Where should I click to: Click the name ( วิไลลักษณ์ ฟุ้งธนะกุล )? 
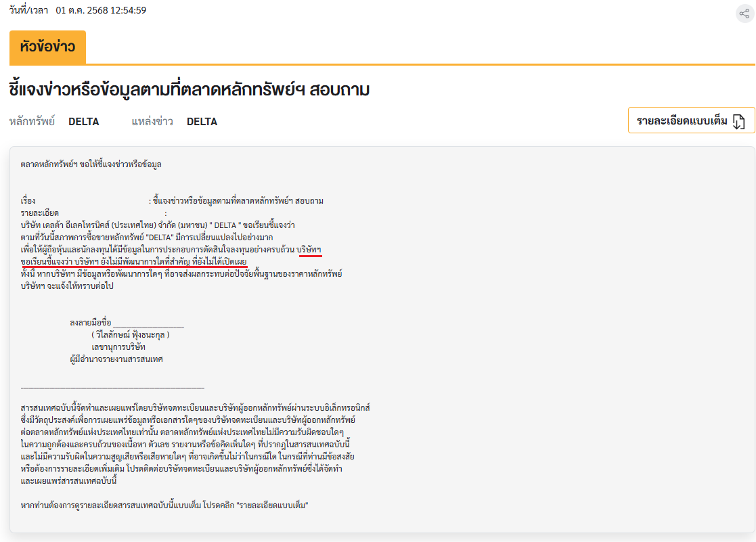131,335
